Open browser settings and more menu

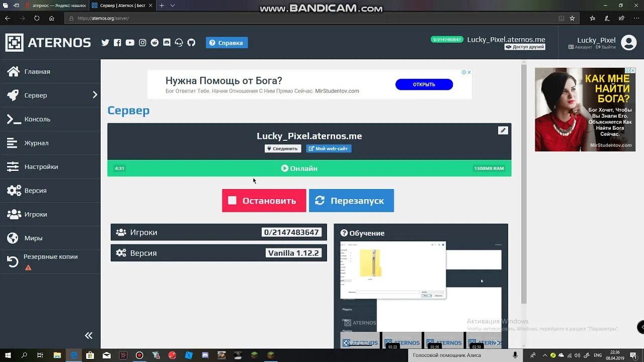point(636,18)
